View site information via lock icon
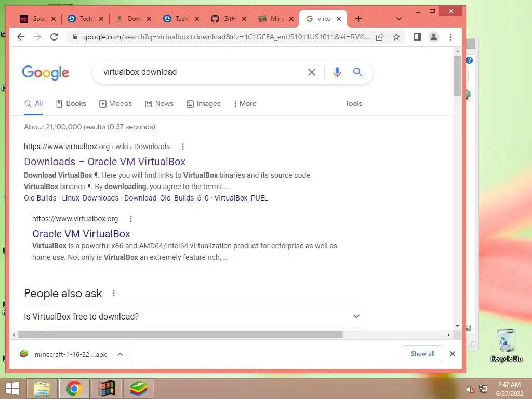The height and width of the screenshot is (399, 532). pos(75,37)
